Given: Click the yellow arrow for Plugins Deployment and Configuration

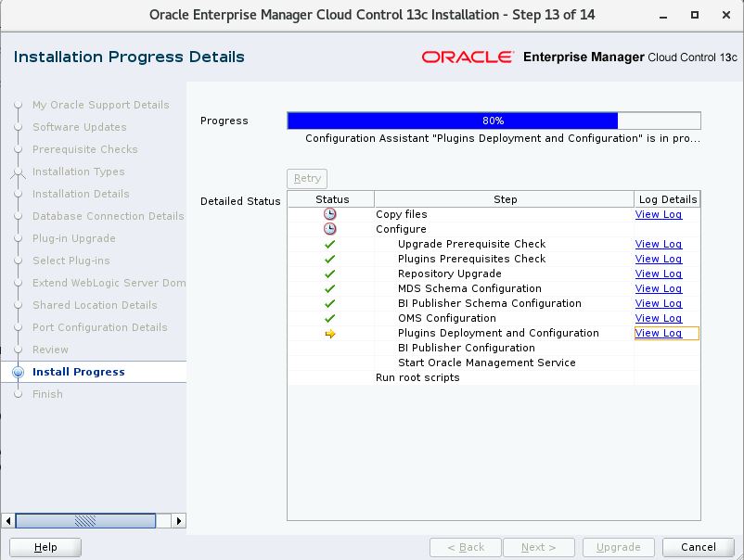Looking at the screenshot, I should [330, 334].
